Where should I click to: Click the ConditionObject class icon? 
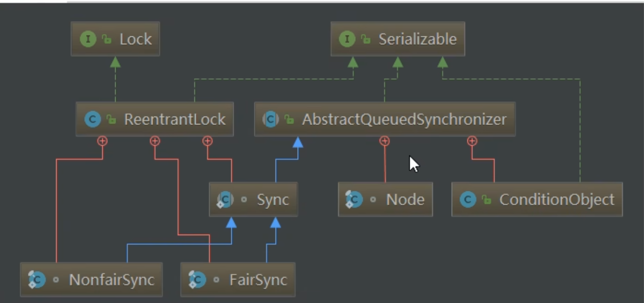click(467, 199)
